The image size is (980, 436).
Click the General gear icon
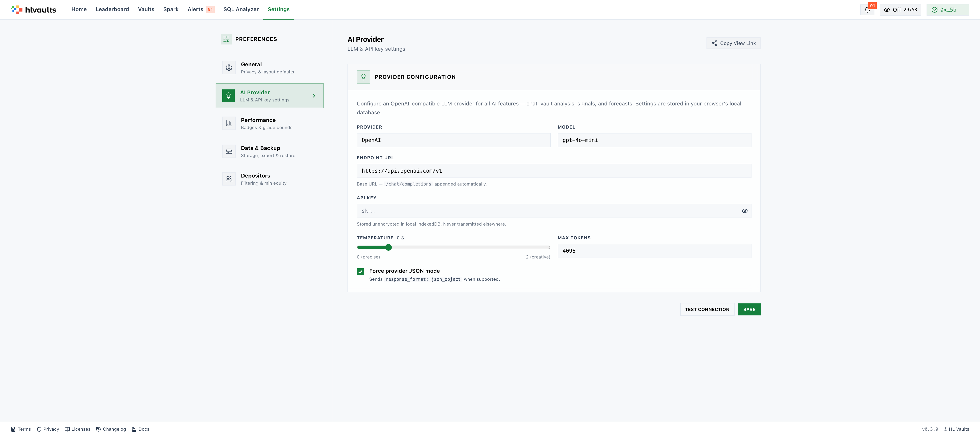[x=229, y=68]
